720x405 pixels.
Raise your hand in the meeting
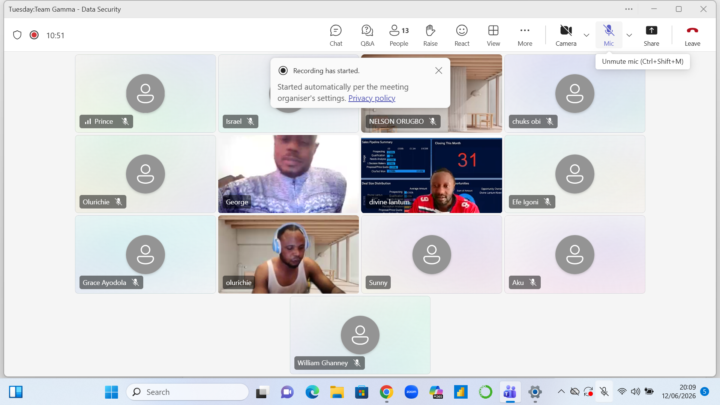click(430, 35)
